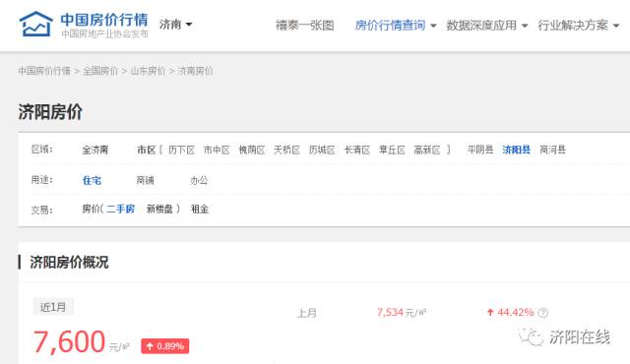Open the 济南 city dropdown
Viewport: 630px width, 364px height.
coord(175,25)
